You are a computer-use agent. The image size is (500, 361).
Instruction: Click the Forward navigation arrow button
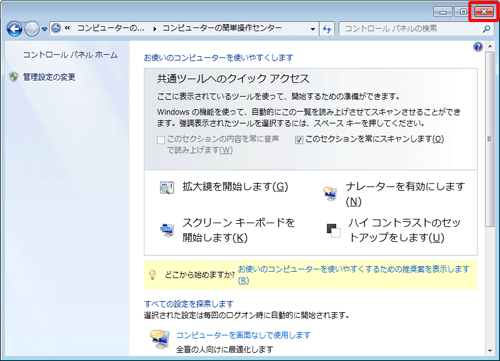[x=32, y=29]
